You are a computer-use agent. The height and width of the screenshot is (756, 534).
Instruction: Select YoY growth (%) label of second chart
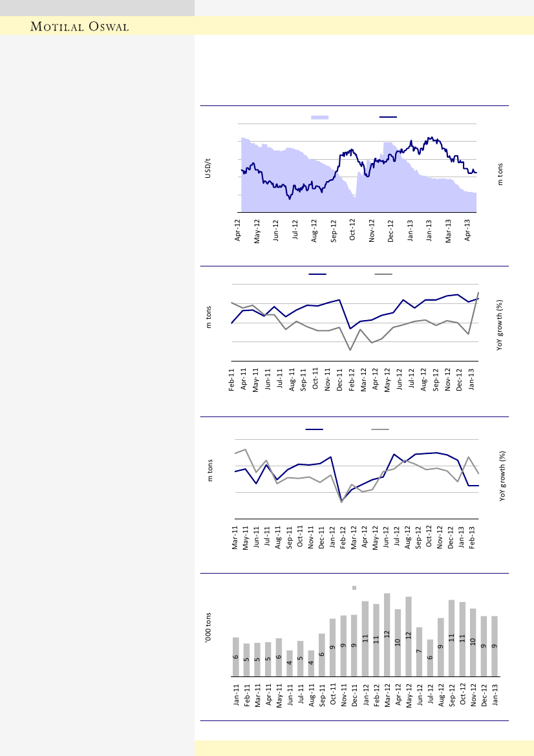500,325
